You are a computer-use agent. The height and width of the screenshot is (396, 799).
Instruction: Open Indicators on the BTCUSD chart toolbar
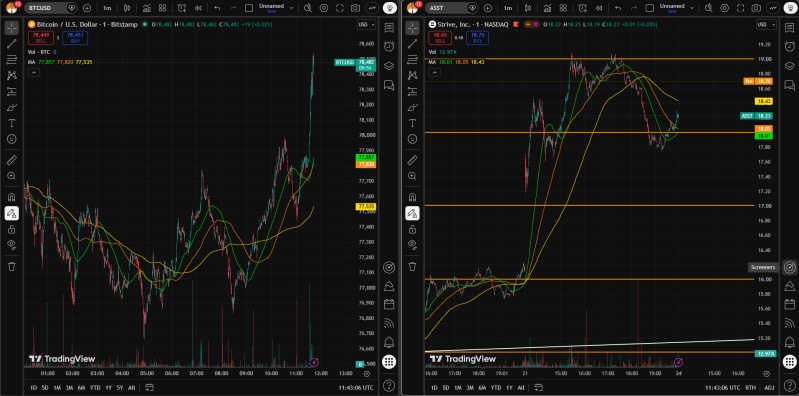tap(146, 8)
